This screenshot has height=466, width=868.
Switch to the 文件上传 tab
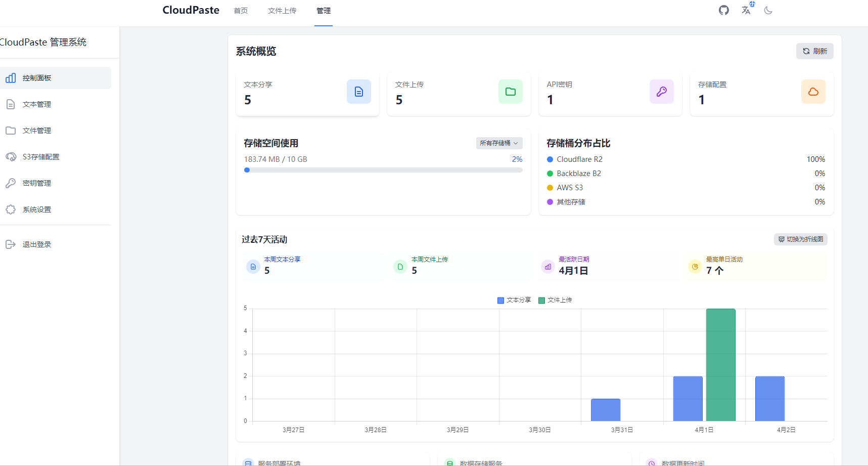(282, 10)
